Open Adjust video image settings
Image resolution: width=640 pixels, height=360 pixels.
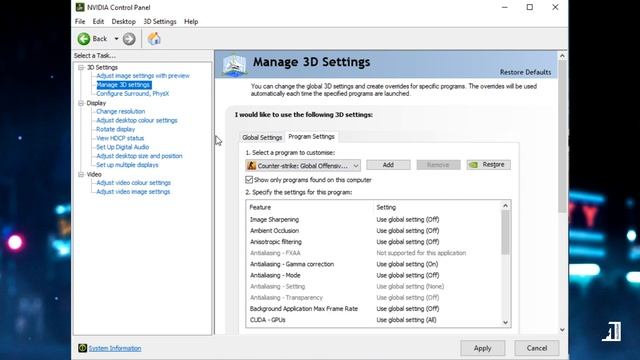pos(133,192)
